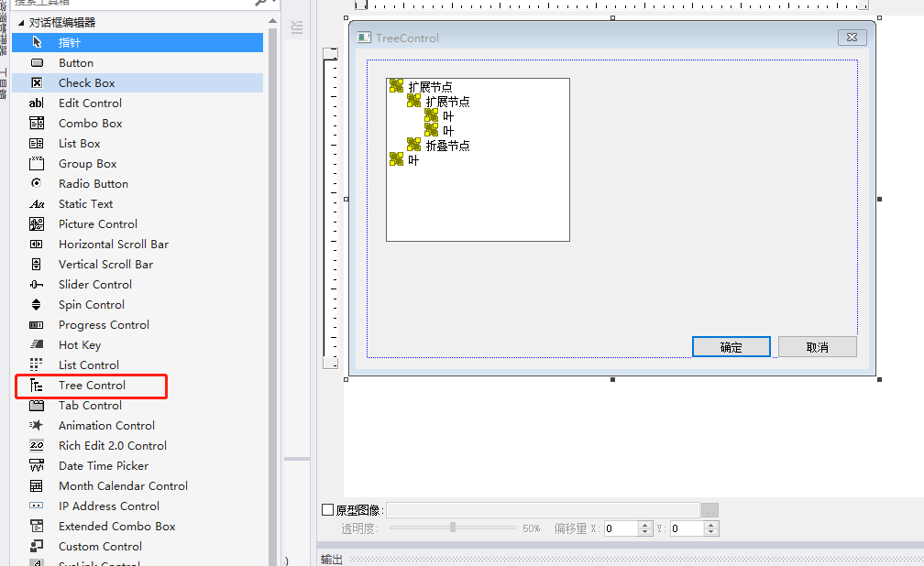Select the Group Box toolbox icon
Viewport: 924px width, 566px height.
tap(37, 163)
